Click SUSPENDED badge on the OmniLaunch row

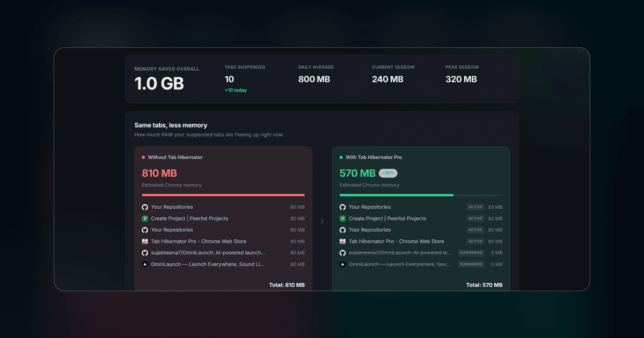(471, 264)
